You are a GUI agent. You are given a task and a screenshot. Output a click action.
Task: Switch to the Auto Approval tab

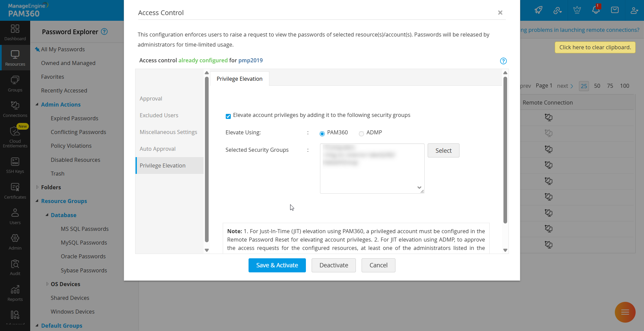158,149
